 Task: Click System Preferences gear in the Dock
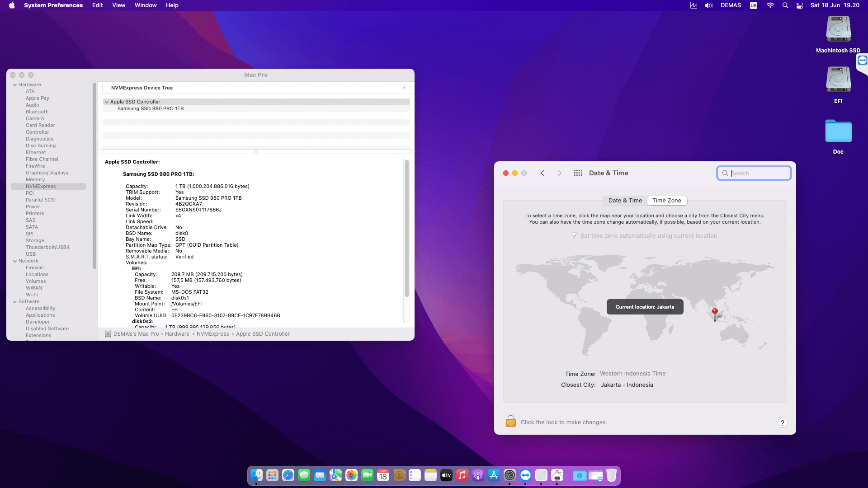tap(509, 475)
